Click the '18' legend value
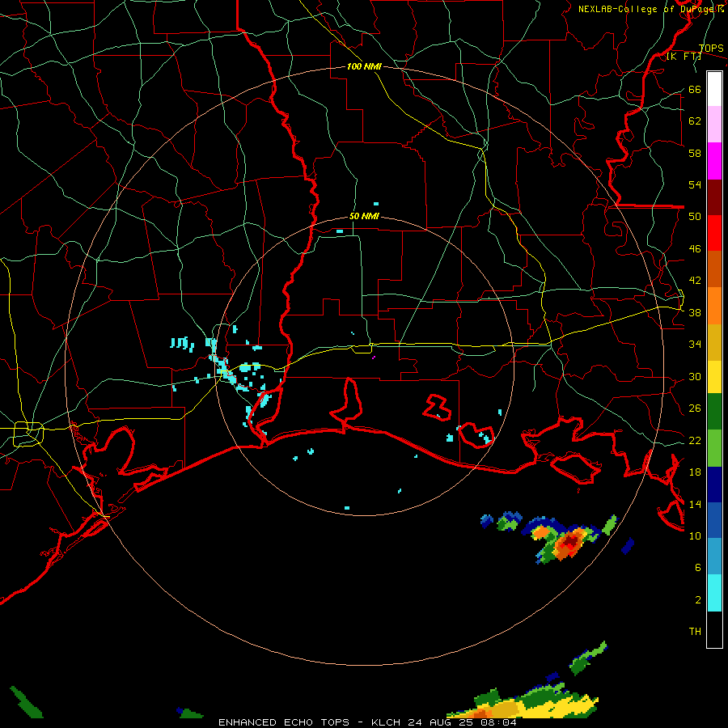The height and width of the screenshot is (728, 728). pyautogui.click(x=695, y=472)
